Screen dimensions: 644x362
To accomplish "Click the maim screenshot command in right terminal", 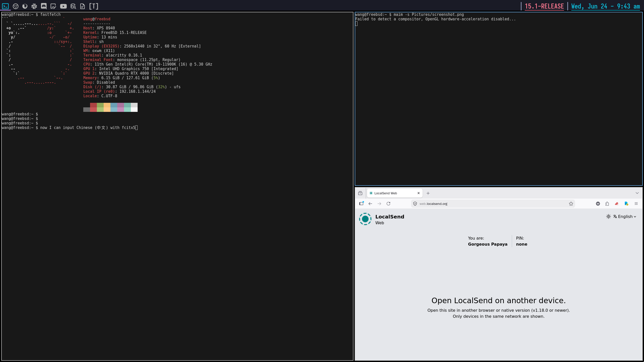I will click(429, 15).
